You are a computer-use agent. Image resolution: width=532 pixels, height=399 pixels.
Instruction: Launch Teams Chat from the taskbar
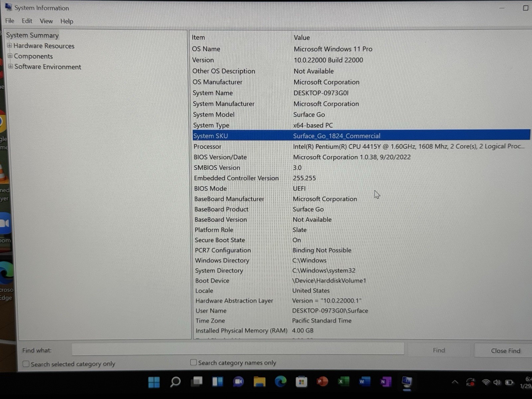pos(238,381)
